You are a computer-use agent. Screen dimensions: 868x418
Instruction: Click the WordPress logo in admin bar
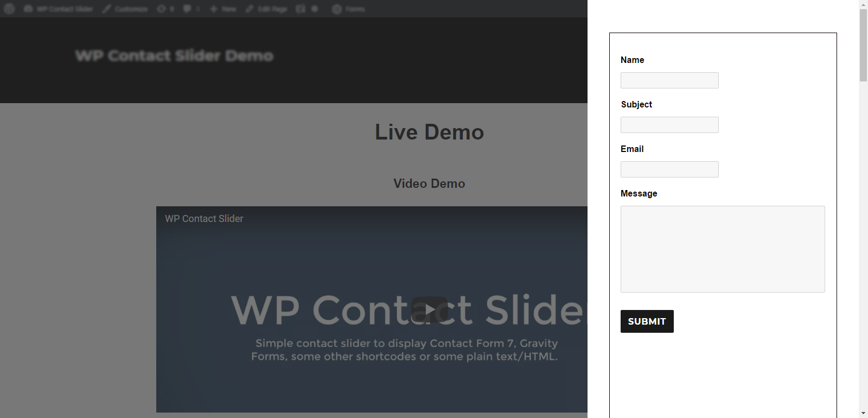pos(9,9)
